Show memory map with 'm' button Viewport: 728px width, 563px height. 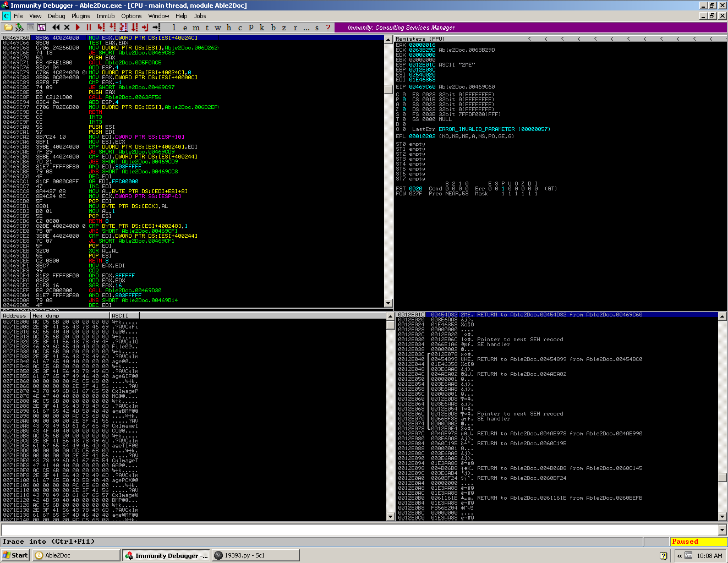point(196,27)
